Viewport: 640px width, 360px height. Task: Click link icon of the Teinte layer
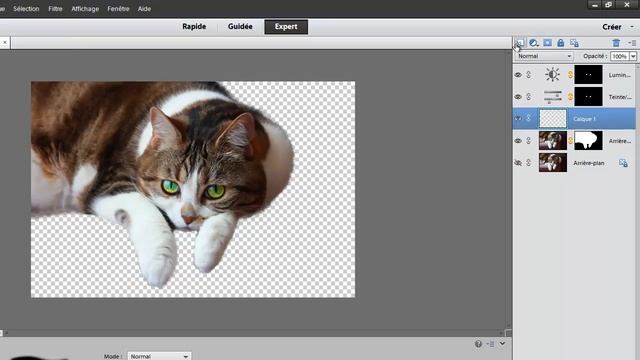pyautogui.click(x=529, y=97)
